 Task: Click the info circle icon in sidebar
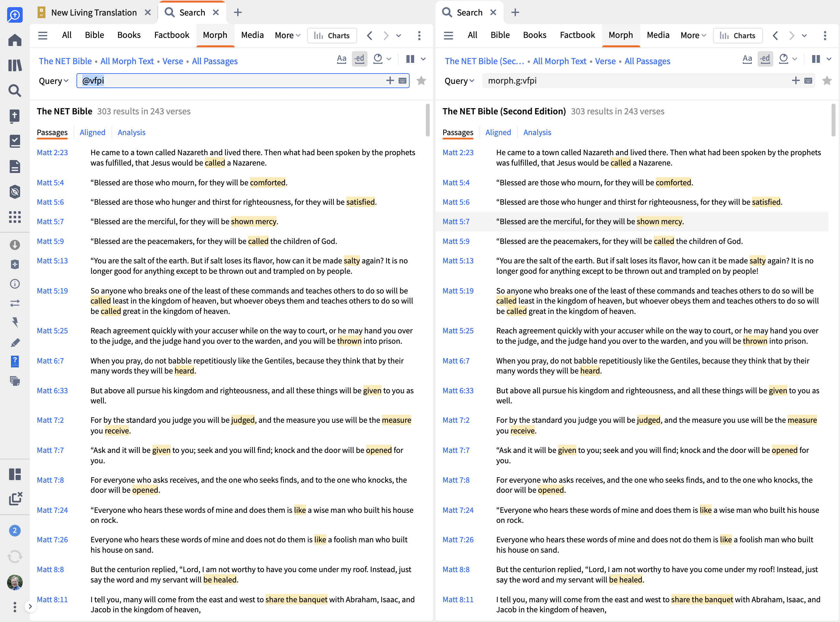coord(15,283)
